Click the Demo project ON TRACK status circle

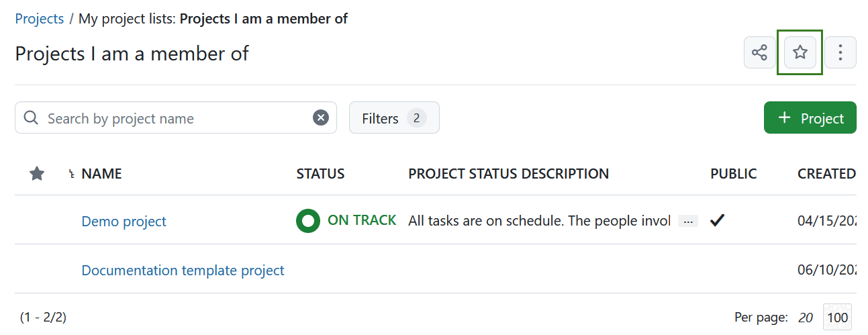(308, 220)
